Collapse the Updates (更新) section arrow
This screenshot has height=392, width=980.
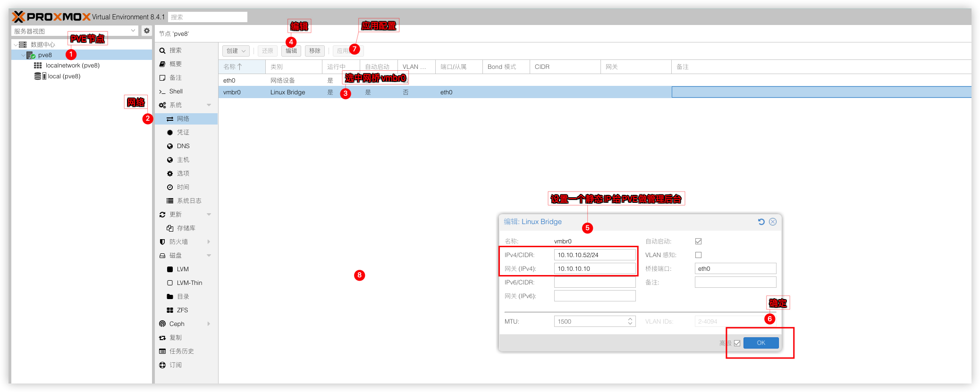tap(209, 215)
